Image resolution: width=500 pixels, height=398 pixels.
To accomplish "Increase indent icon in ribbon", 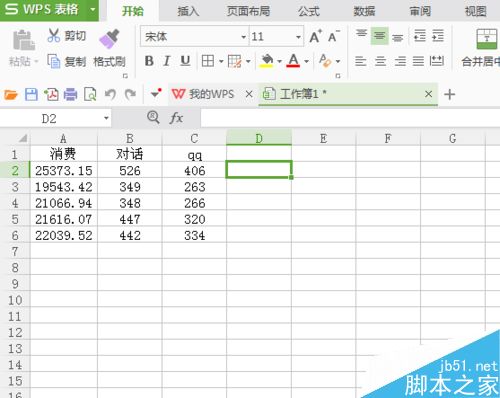I will click(x=438, y=35).
